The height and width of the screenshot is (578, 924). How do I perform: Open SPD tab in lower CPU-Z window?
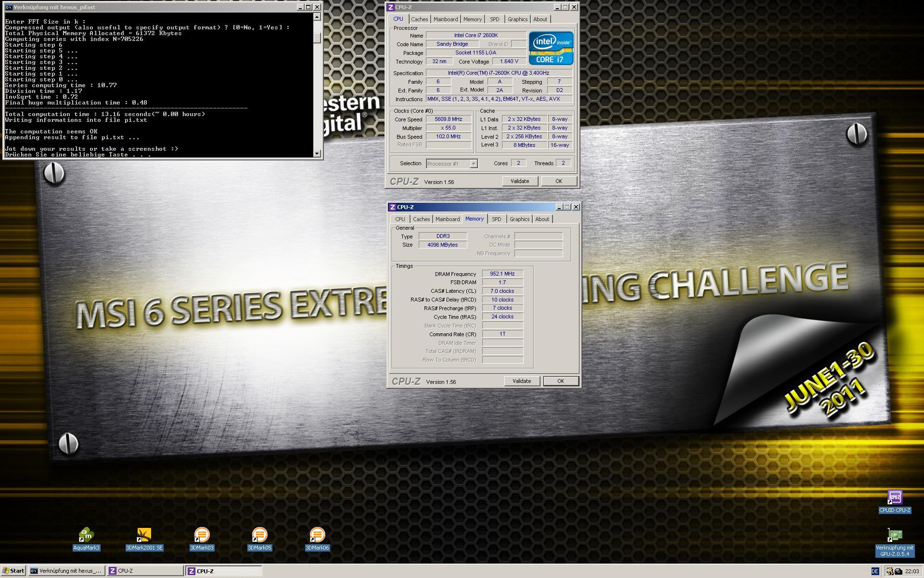pos(496,219)
